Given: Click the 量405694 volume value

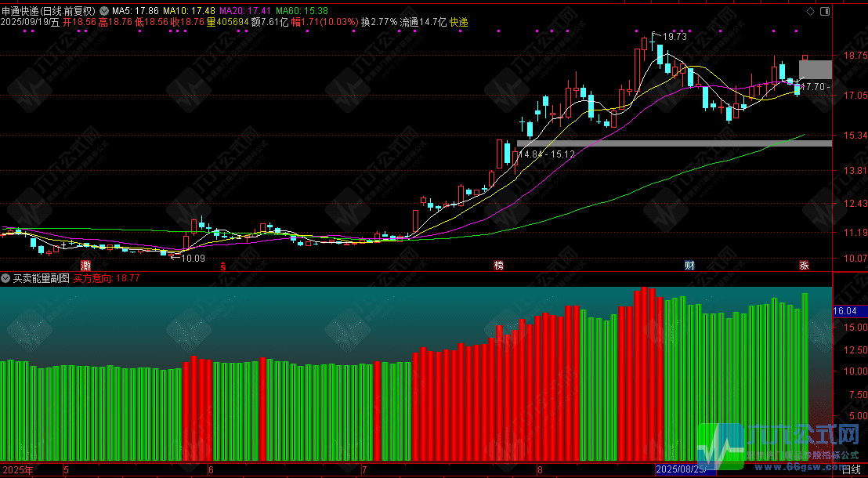Looking at the screenshot, I should [227, 23].
